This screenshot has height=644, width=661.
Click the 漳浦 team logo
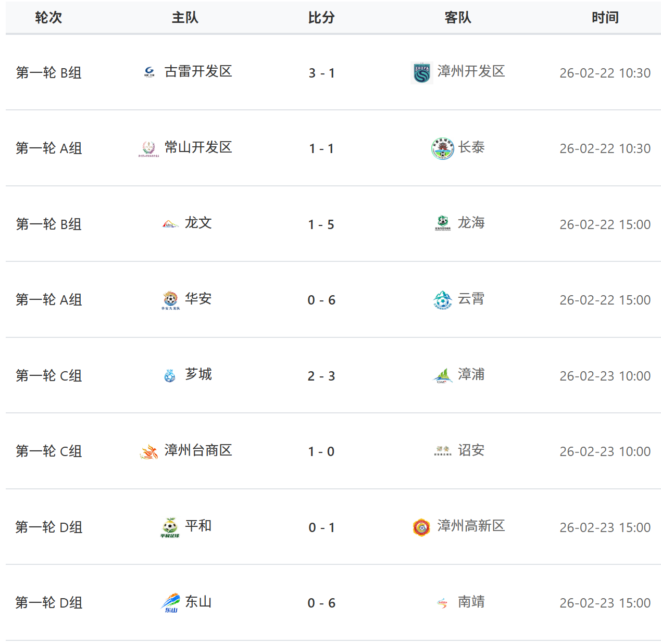pyautogui.click(x=442, y=375)
